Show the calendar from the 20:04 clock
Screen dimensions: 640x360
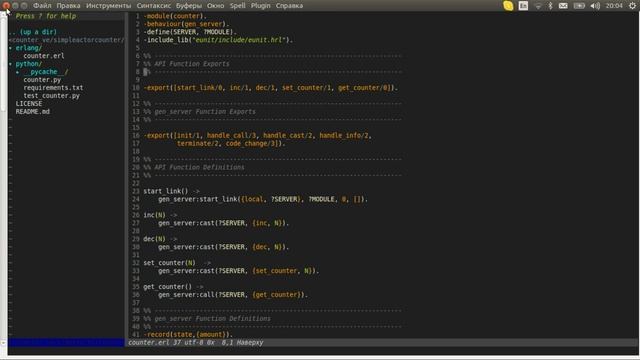click(614, 6)
